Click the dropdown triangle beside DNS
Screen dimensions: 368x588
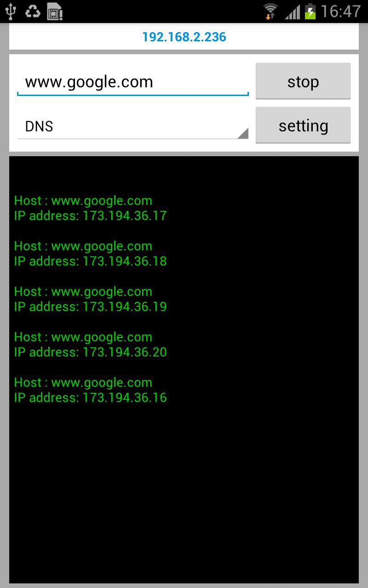coord(243,133)
